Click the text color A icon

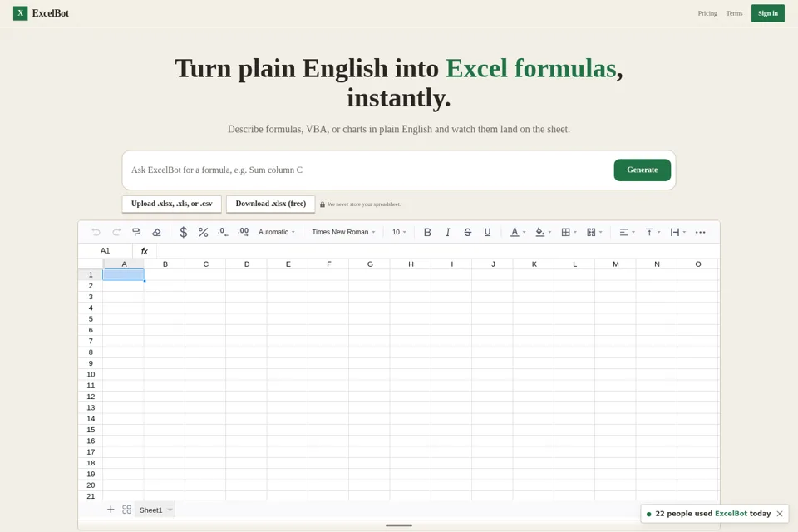[515, 232]
